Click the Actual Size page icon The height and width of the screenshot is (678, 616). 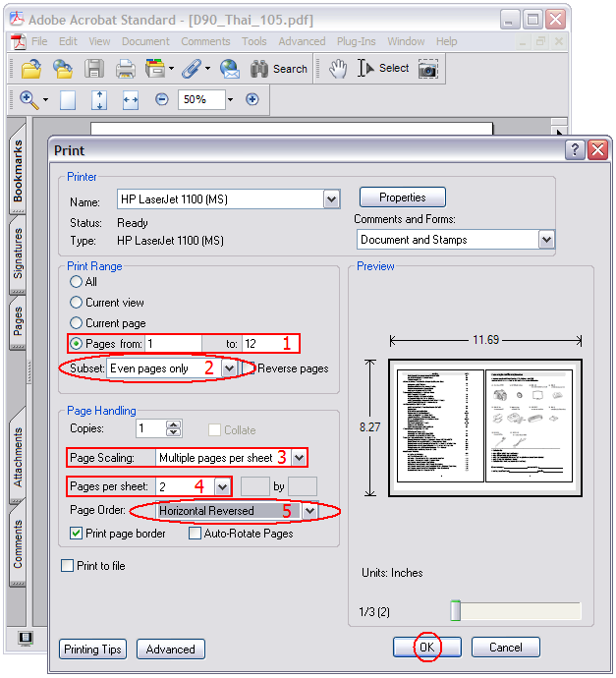[68, 100]
